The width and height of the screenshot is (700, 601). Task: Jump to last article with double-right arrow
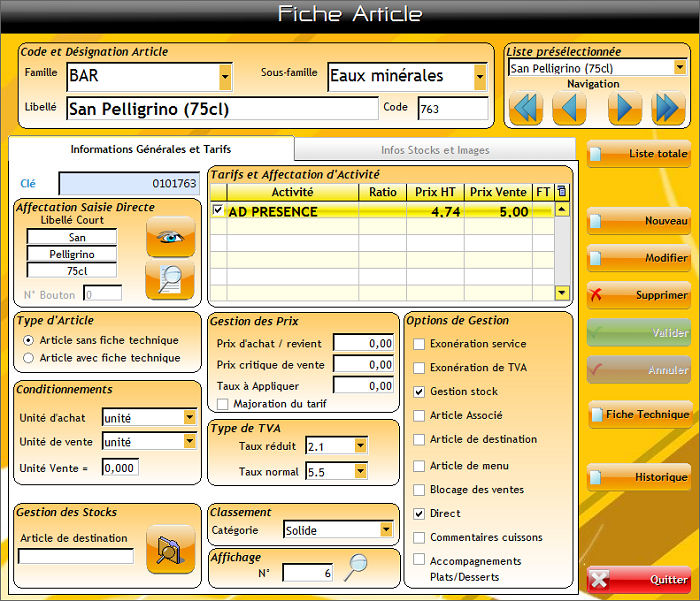coord(668,107)
